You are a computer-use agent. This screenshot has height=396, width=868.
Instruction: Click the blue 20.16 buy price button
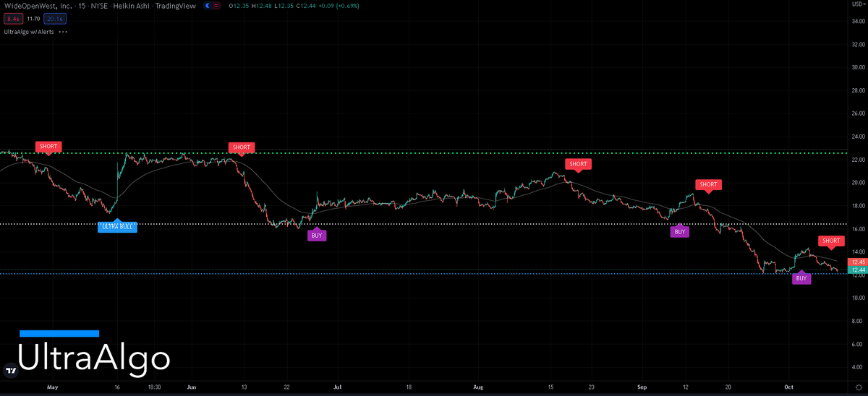pyautogui.click(x=55, y=19)
